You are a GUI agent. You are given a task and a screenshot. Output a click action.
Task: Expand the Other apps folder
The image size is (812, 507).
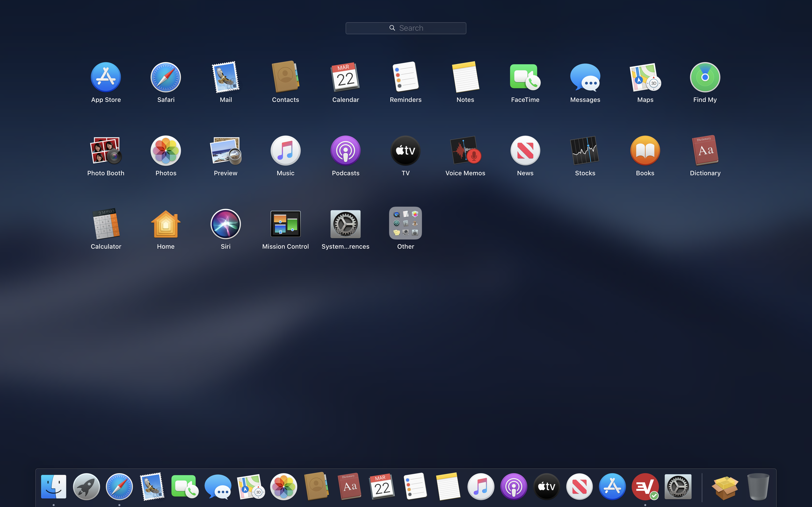[x=405, y=223]
